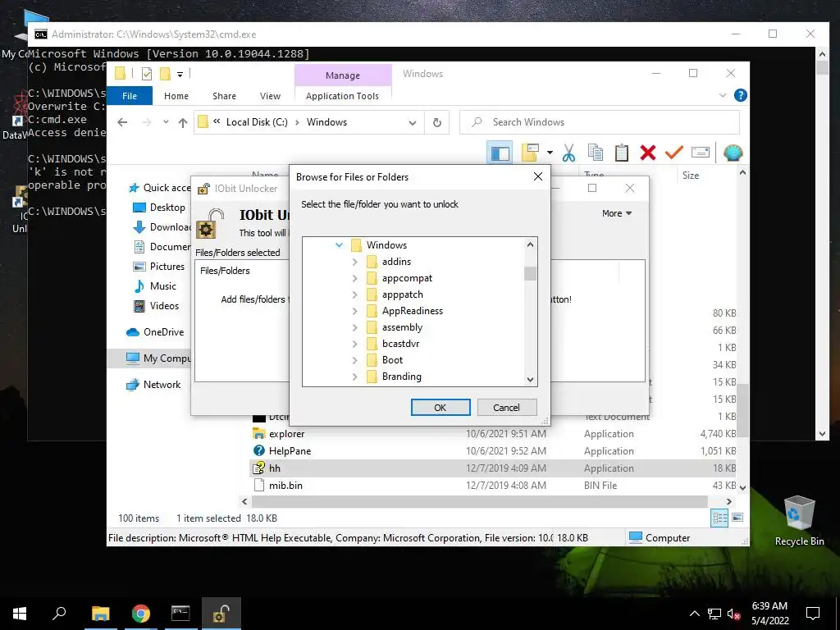Click the folder tree scrollbar thumb in dialog
840x630 pixels.
point(530,273)
